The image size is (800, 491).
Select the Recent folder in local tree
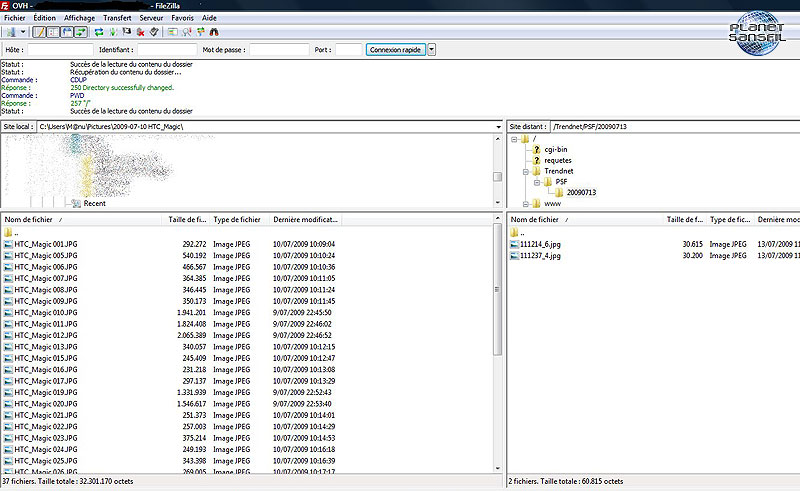pyautogui.click(x=94, y=203)
